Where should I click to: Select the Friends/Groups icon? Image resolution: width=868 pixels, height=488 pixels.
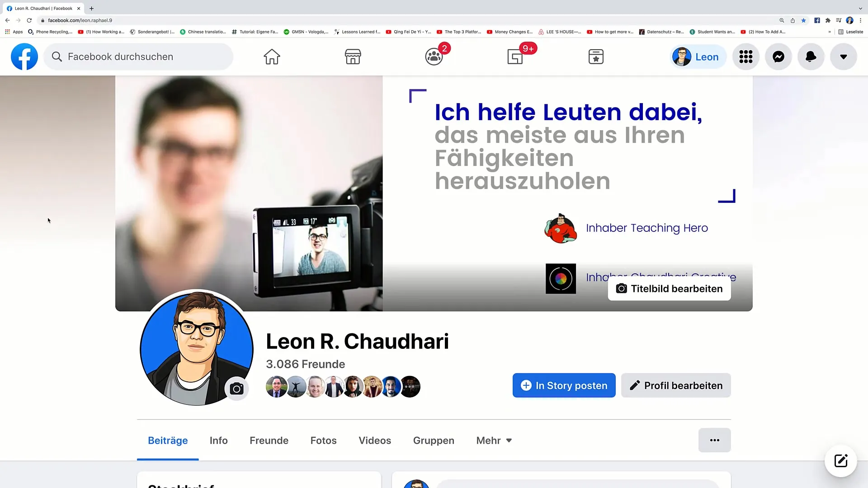pos(434,56)
